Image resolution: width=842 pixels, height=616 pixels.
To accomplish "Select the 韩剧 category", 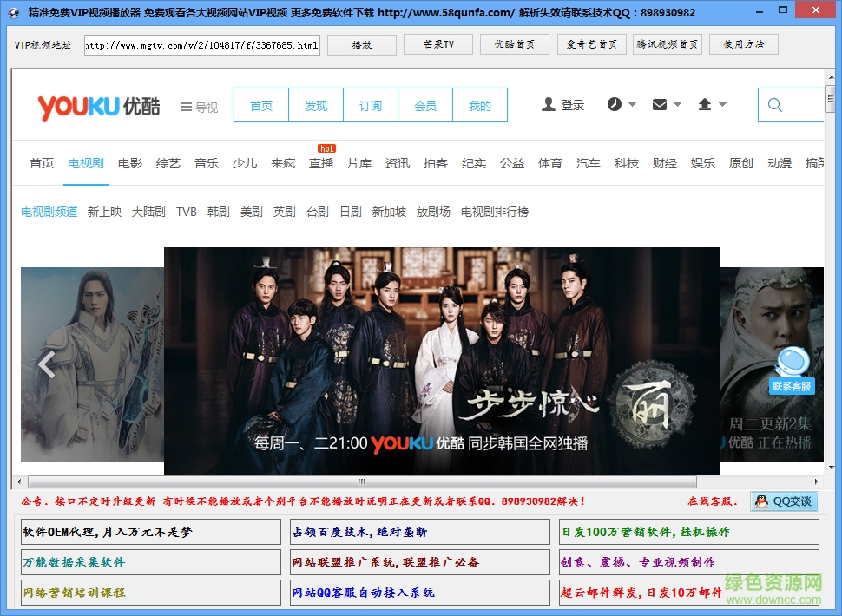I will click(x=218, y=211).
